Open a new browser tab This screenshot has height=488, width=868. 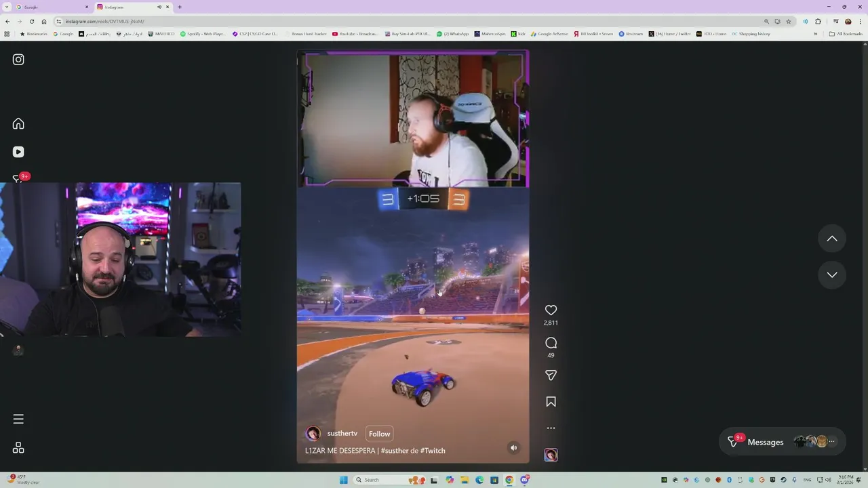point(180,7)
